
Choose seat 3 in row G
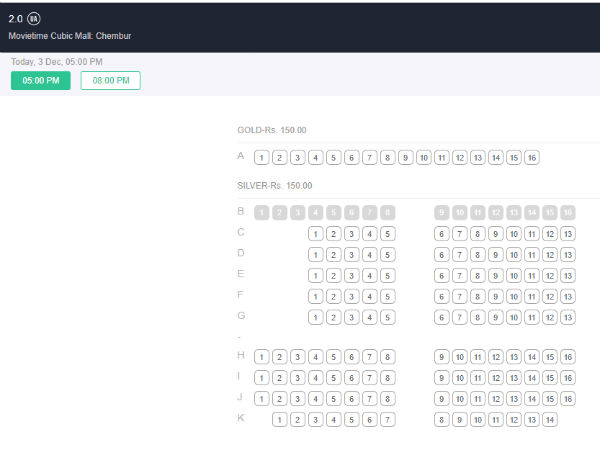tap(351, 318)
